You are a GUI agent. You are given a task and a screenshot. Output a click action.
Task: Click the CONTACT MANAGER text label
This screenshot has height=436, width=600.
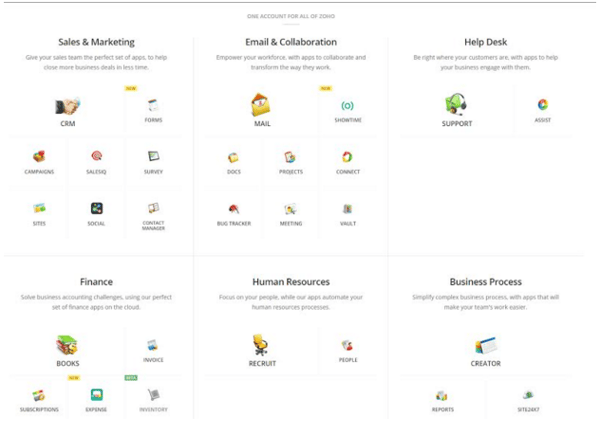tap(153, 225)
